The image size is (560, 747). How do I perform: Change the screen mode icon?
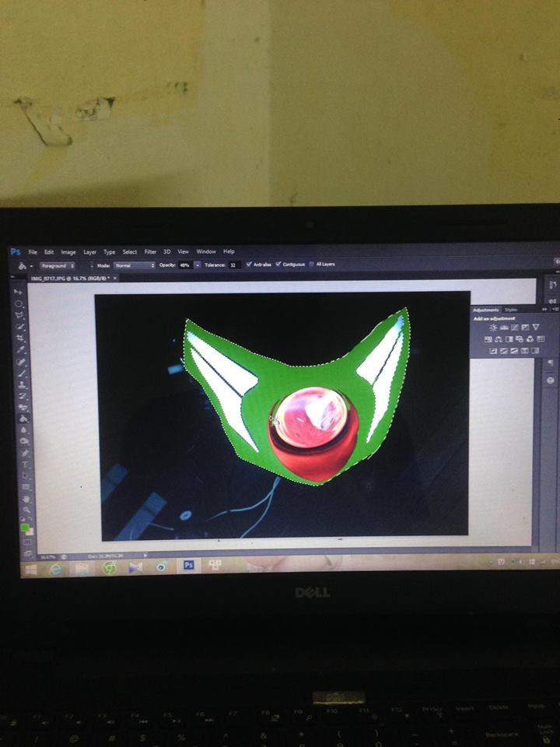(x=28, y=553)
